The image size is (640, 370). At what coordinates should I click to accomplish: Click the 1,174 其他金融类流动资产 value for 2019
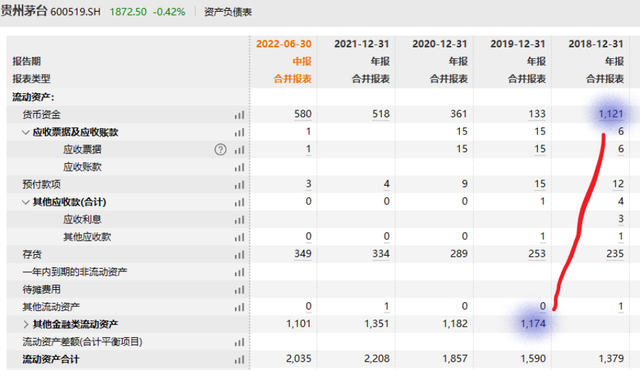click(x=533, y=323)
